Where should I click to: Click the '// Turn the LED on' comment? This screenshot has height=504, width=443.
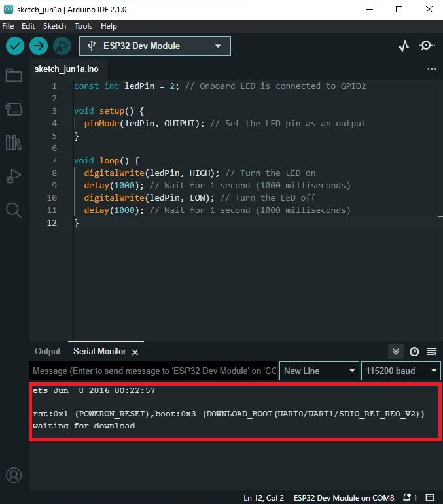[270, 173]
